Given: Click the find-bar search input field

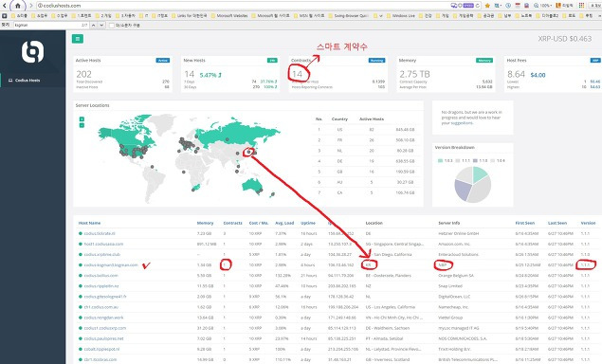Looking at the screenshot, I should 50,25.
